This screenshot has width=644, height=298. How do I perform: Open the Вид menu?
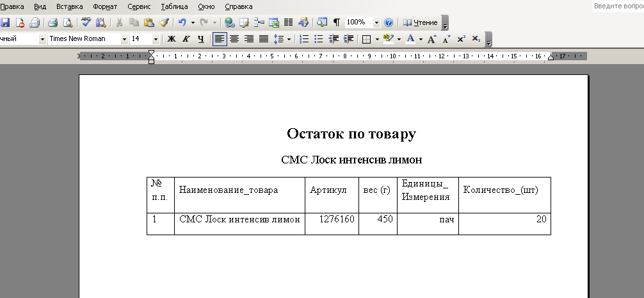point(40,6)
